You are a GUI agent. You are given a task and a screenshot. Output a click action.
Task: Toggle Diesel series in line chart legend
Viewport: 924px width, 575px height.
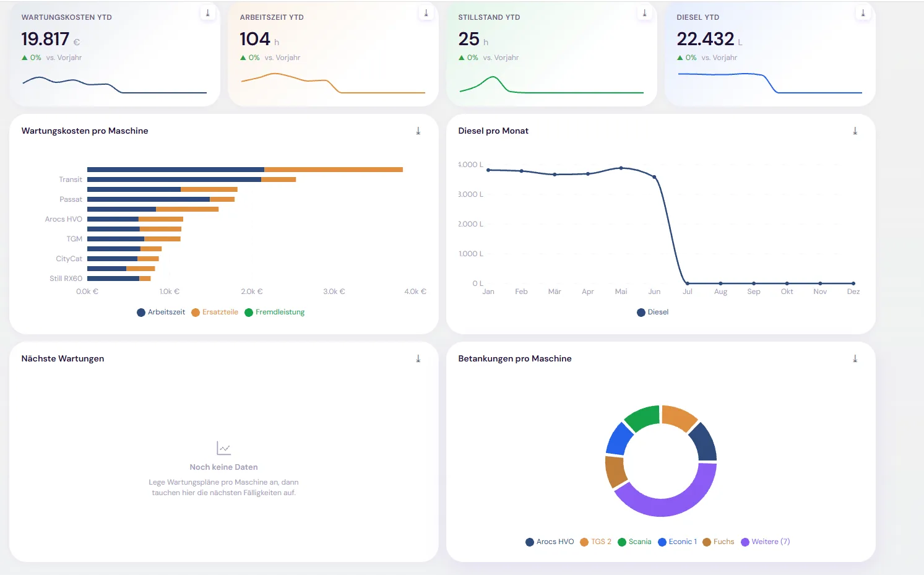[653, 312]
